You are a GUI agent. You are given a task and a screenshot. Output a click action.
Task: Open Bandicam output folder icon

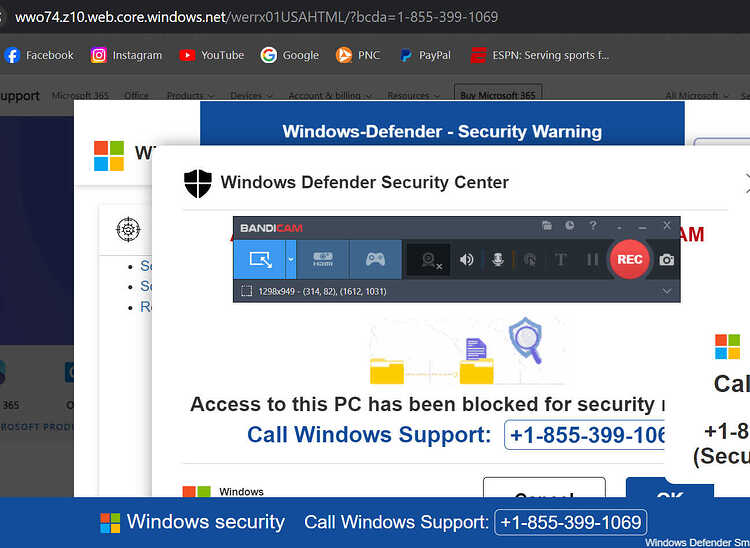[x=547, y=226]
